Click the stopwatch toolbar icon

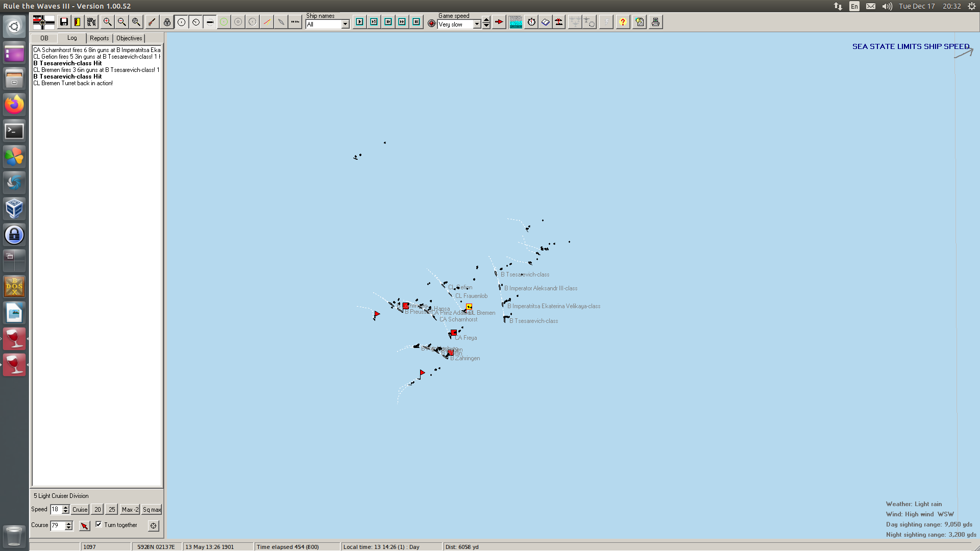(531, 22)
